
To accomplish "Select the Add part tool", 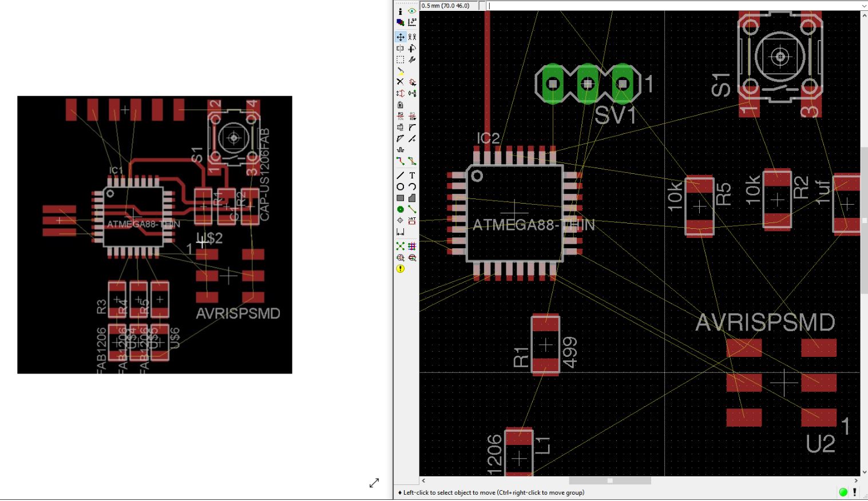I will pos(412,82).
